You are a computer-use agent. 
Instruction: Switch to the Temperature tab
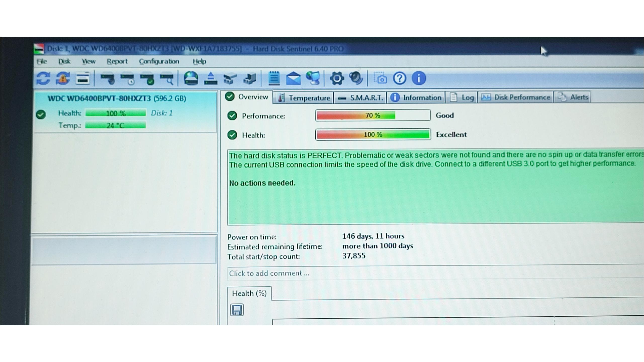(x=303, y=97)
